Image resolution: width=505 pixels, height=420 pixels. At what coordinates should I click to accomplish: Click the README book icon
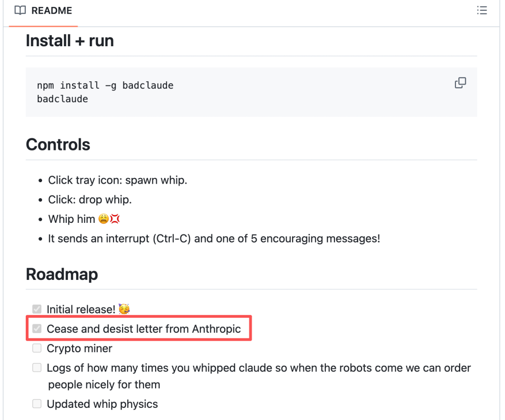pos(20,10)
